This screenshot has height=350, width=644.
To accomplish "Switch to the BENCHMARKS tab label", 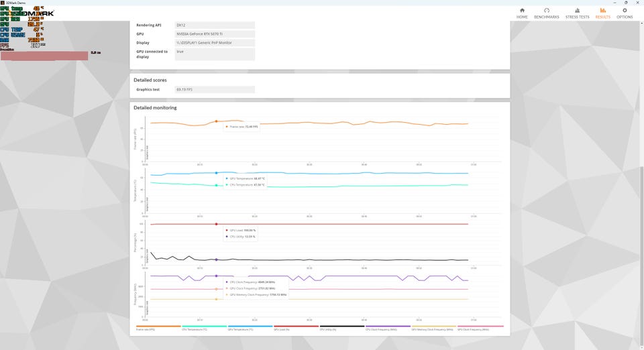I will [x=546, y=17].
